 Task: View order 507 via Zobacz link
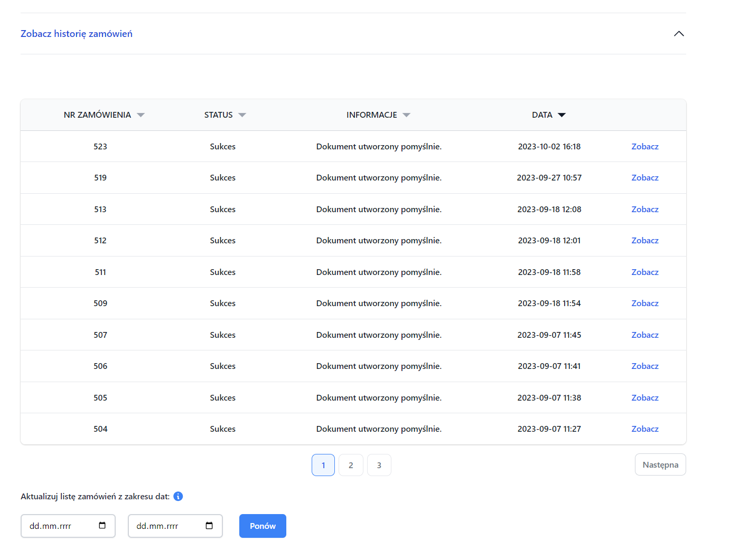(x=645, y=335)
